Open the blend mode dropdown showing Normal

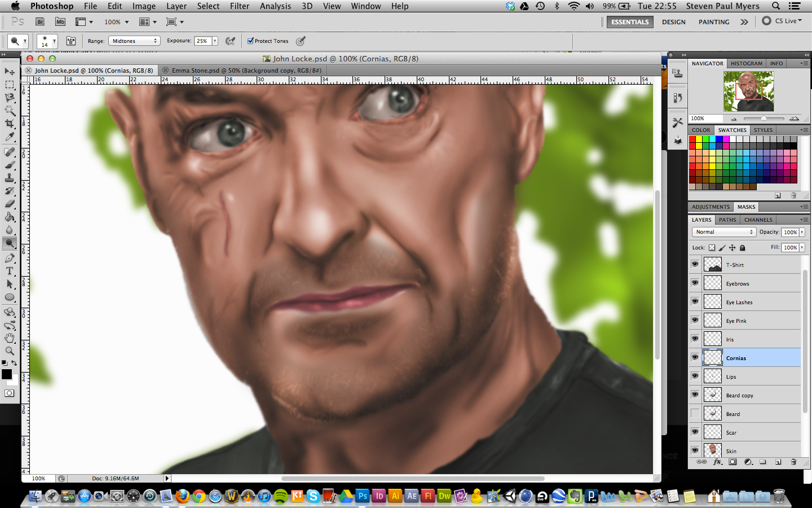(x=723, y=232)
